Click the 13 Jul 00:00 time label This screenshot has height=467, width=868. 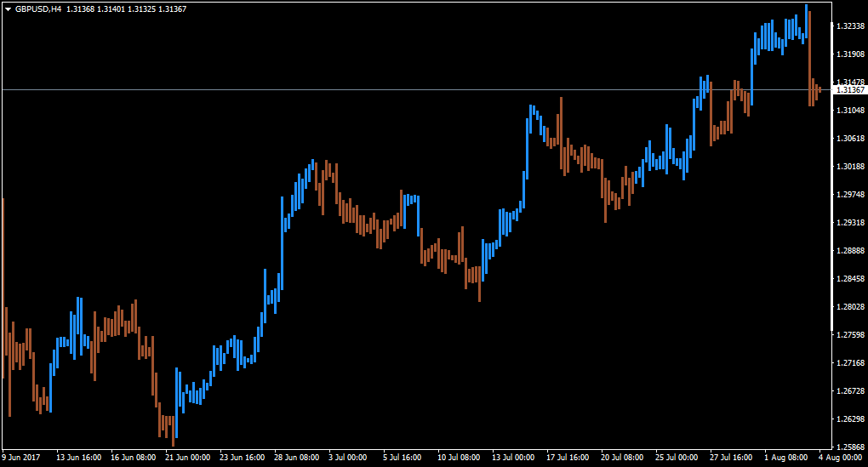pos(513,458)
